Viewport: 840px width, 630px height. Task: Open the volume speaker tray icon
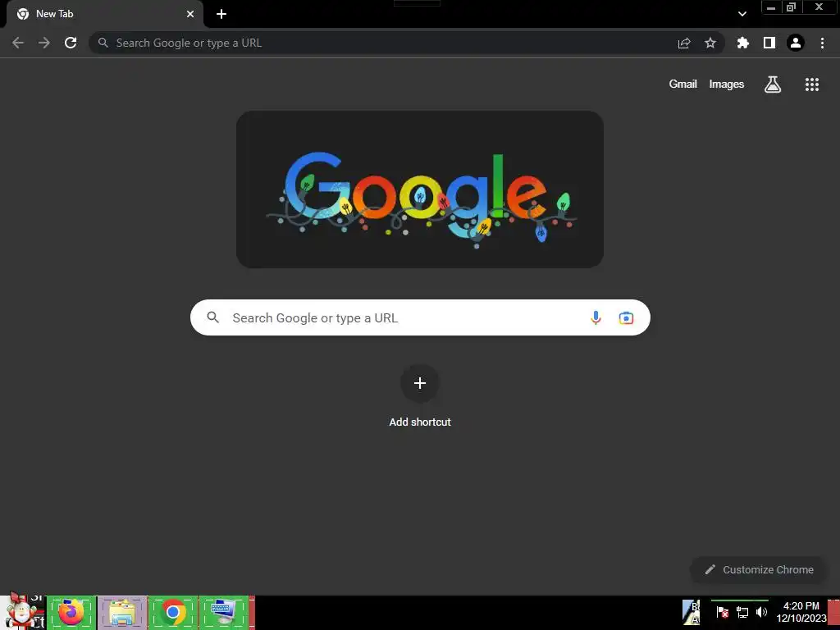point(761,612)
